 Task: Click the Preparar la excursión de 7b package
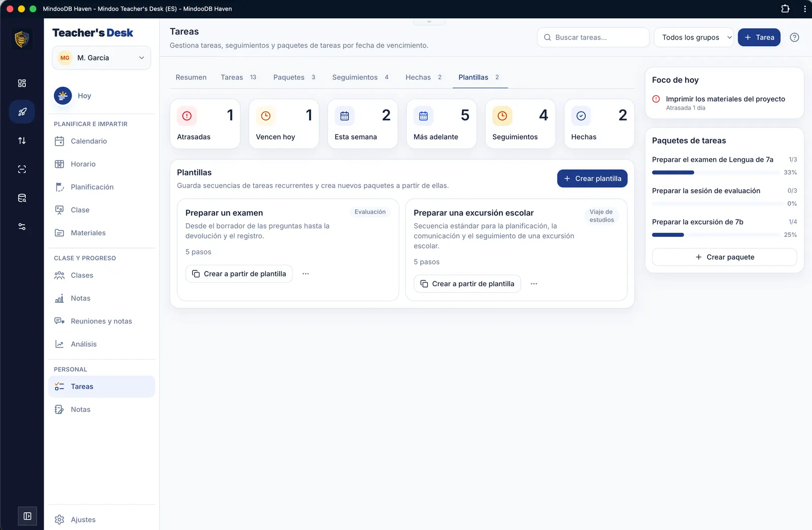[698, 222]
